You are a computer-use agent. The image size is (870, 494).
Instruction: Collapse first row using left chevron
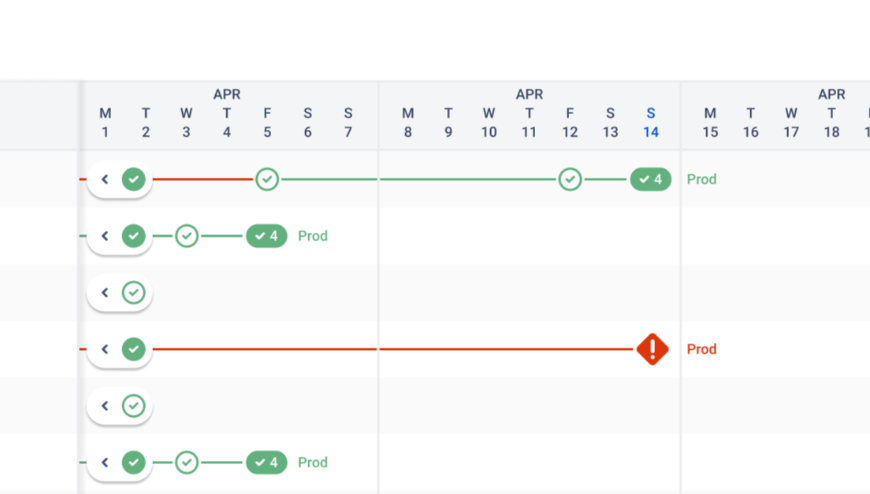[x=105, y=180]
